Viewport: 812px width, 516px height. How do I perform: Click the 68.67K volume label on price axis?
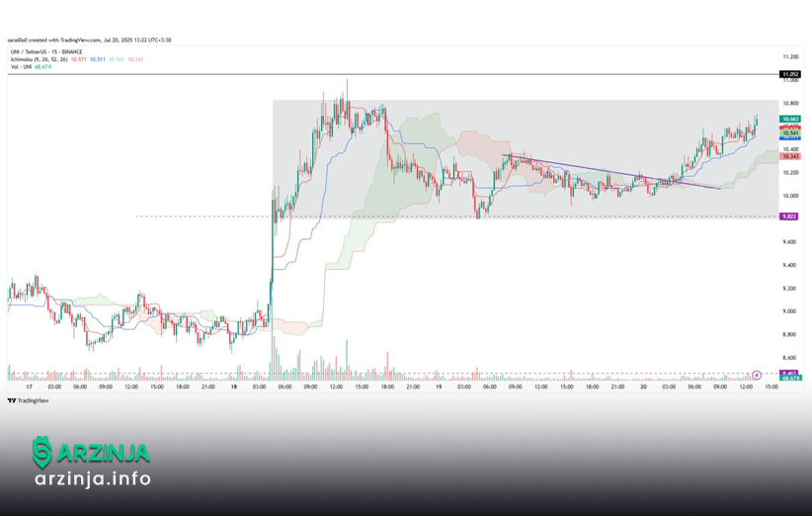(x=789, y=378)
